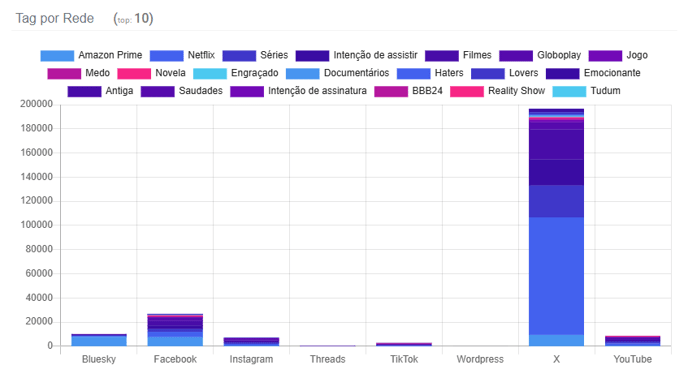This screenshot has width=688, height=378.
Task: Click the Engraçado legend swatch
Action: [210, 73]
